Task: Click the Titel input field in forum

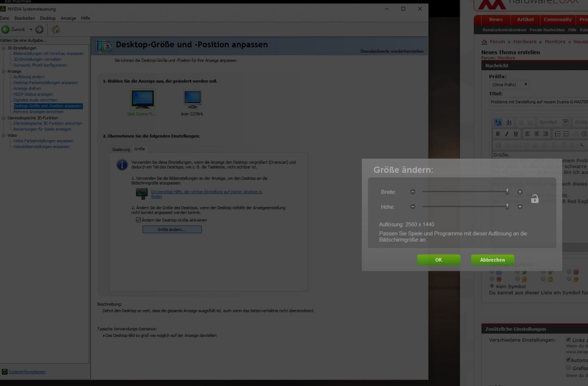Action: [538, 102]
